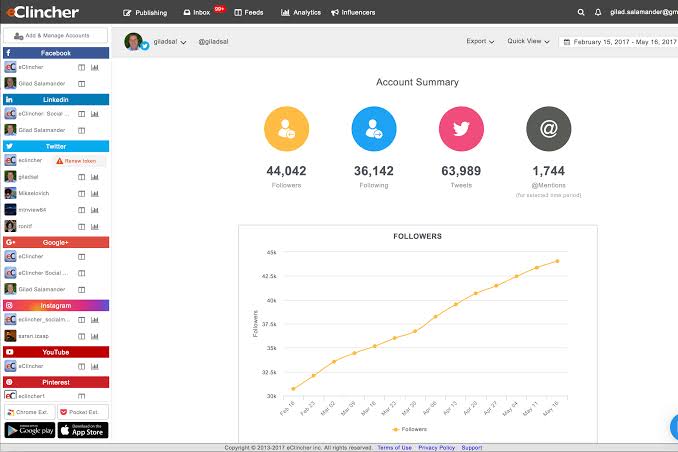The height and width of the screenshot is (452, 678).
Task: Click the Renew token warning link
Action: (x=76, y=161)
